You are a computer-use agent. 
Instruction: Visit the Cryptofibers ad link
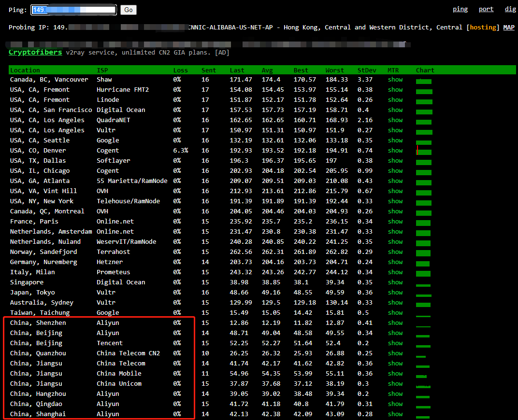(35, 52)
